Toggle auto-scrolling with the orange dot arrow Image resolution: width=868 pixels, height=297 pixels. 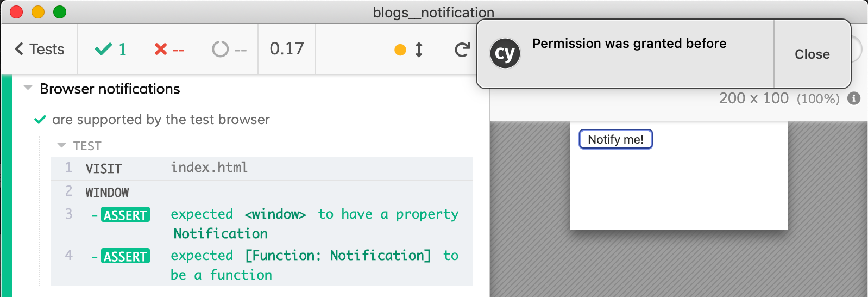tap(409, 50)
